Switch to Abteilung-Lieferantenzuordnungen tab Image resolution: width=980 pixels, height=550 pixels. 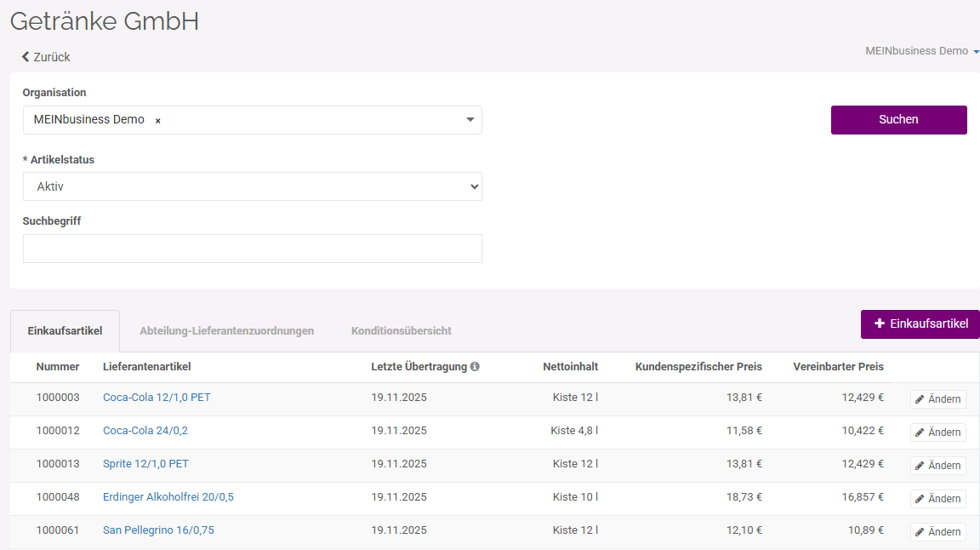tap(227, 331)
